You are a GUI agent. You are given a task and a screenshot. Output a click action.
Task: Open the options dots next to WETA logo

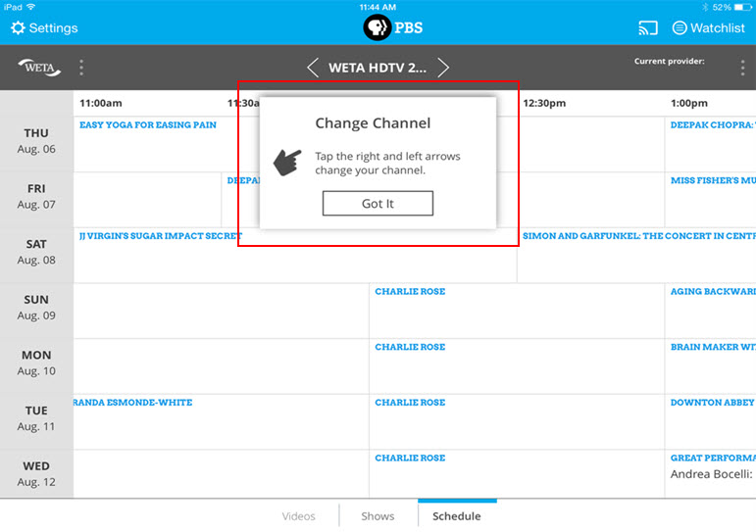[81, 68]
